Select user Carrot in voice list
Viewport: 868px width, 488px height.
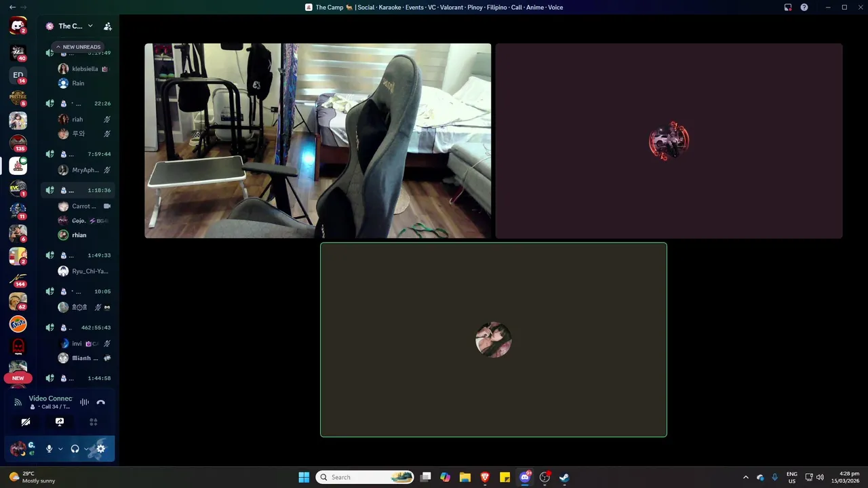pos(84,206)
